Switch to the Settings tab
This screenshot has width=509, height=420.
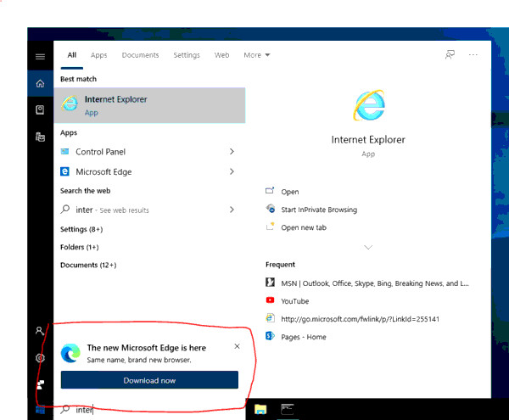(187, 55)
